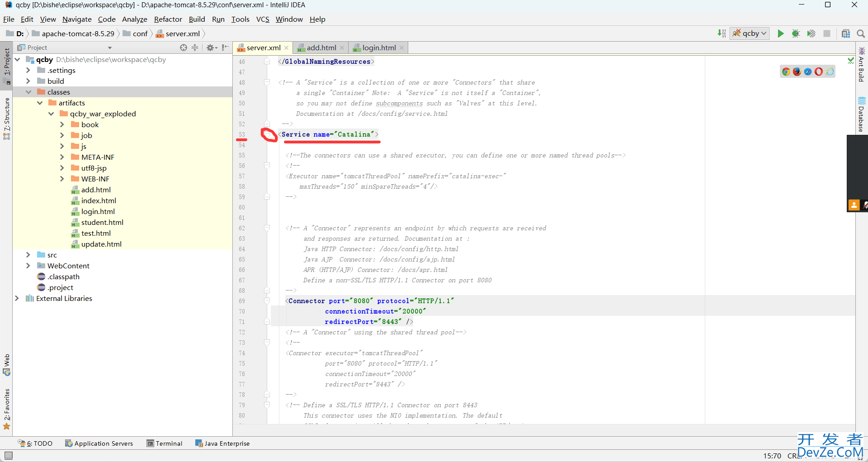Expand External Libraries node
The width and height of the screenshot is (868, 462).
point(17,298)
